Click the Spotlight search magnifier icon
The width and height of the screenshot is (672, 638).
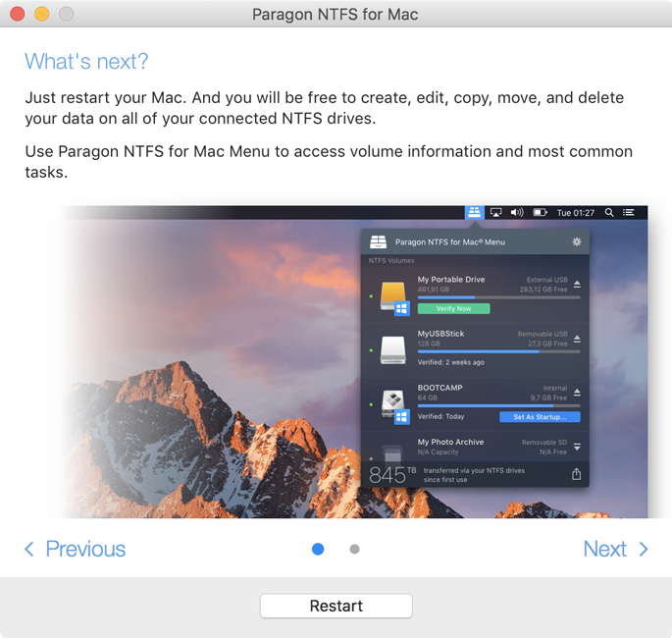point(609,213)
